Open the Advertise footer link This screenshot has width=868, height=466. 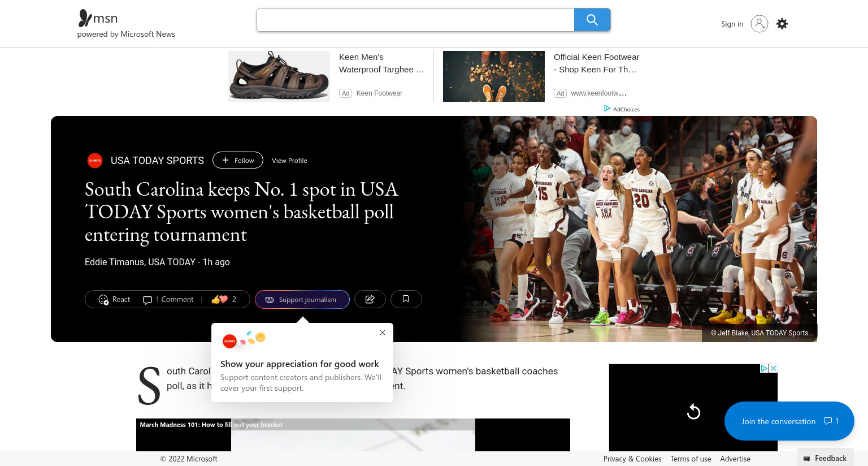pyautogui.click(x=735, y=459)
